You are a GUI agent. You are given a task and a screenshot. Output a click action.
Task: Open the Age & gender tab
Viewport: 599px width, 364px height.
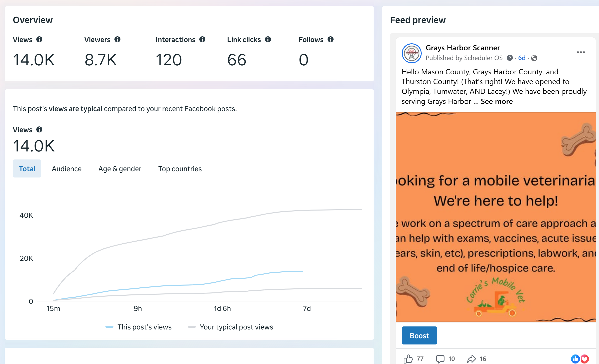click(x=120, y=169)
